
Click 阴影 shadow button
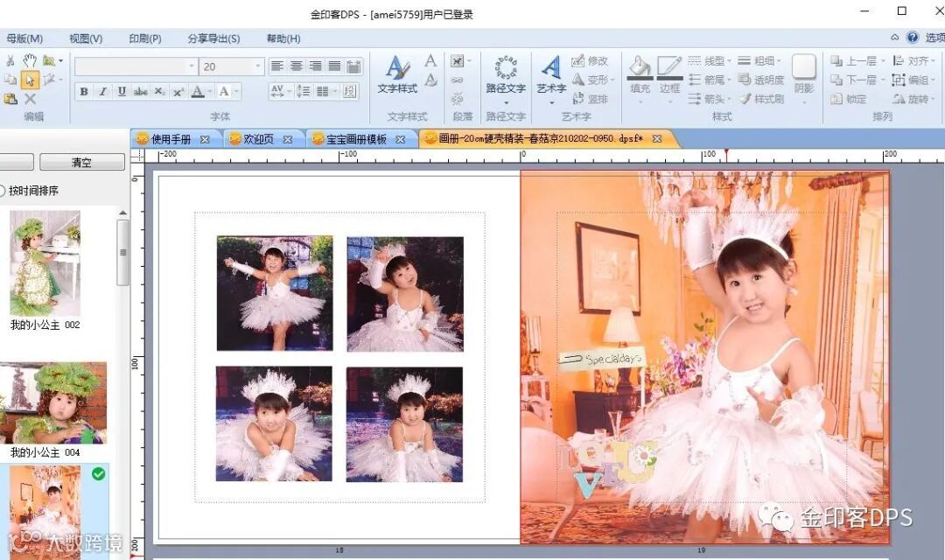tap(803, 74)
